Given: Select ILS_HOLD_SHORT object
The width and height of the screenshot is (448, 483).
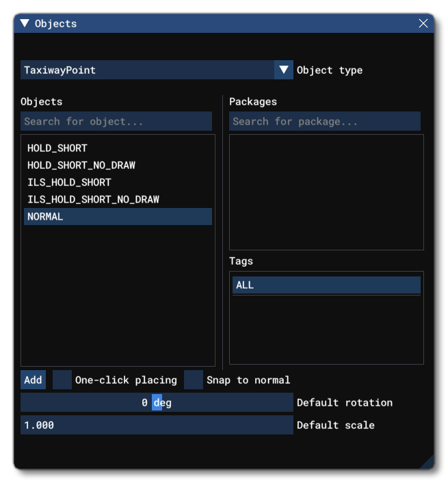Looking at the screenshot, I should point(68,182).
